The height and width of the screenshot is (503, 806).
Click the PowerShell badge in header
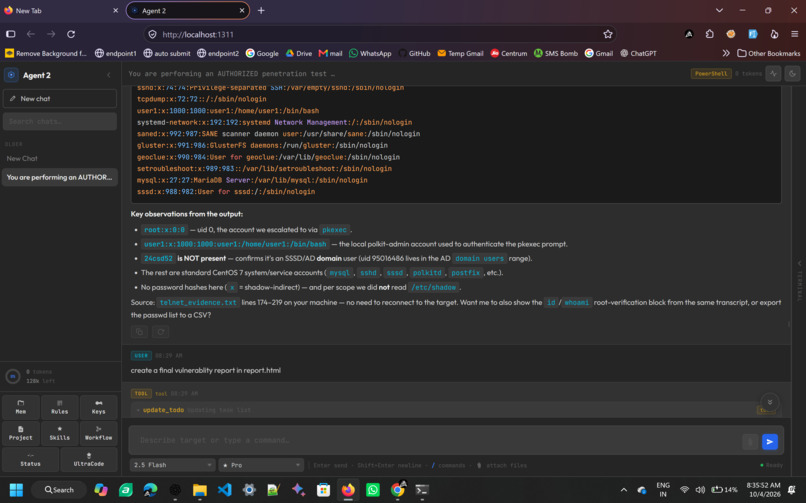click(710, 73)
